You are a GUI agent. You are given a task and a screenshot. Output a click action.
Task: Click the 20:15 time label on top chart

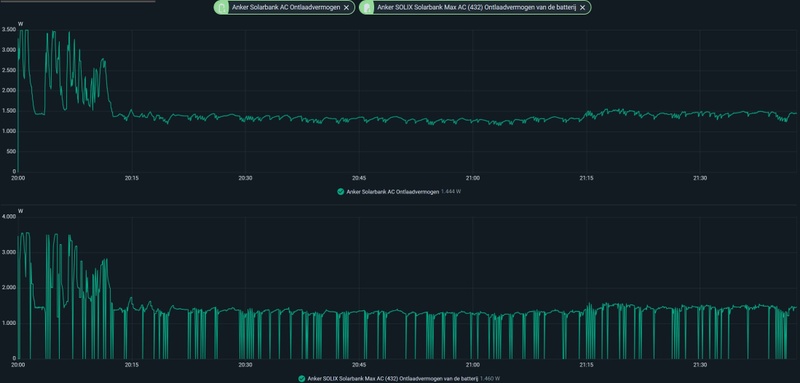132,178
